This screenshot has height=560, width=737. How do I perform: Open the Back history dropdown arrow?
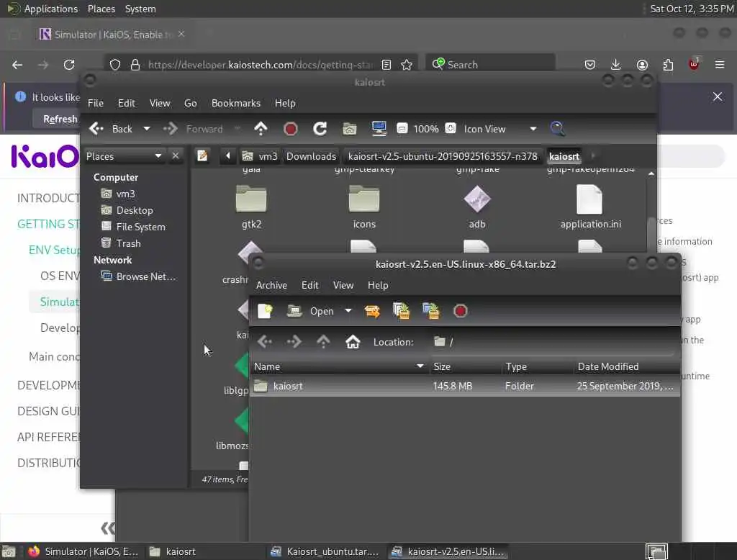(147, 128)
